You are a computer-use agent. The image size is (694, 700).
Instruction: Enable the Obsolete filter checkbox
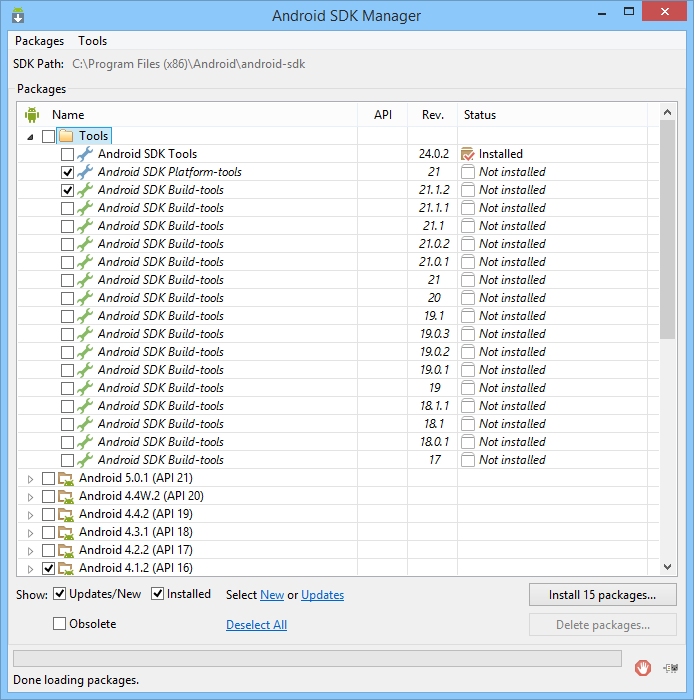pyautogui.click(x=59, y=624)
